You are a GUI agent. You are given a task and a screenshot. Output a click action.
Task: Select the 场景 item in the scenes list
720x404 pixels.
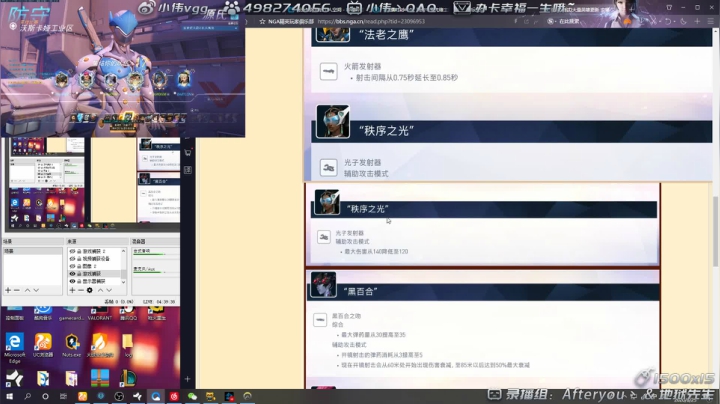coord(32,251)
